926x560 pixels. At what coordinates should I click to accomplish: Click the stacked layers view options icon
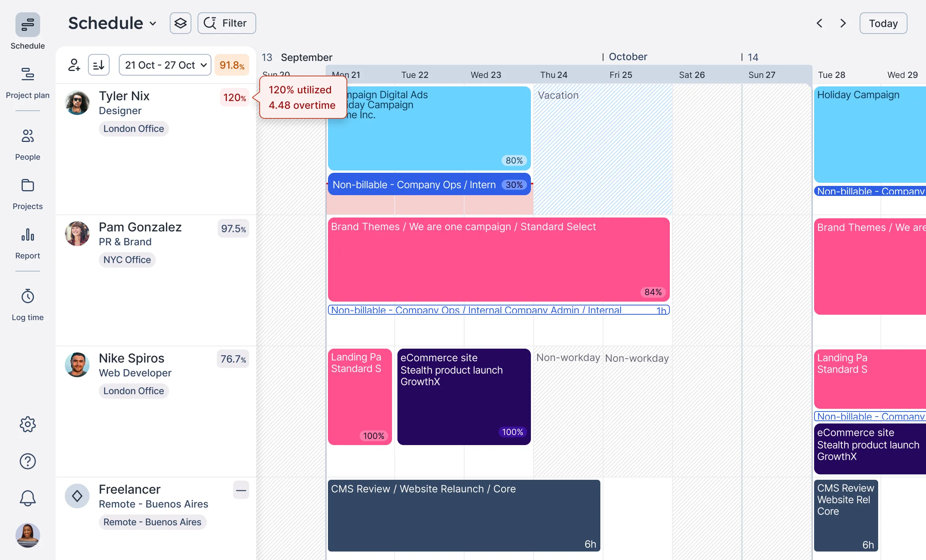[x=180, y=23]
